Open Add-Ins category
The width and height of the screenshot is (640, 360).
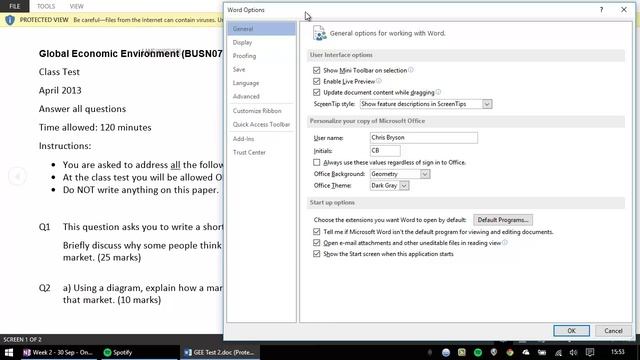tap(261, 139)
